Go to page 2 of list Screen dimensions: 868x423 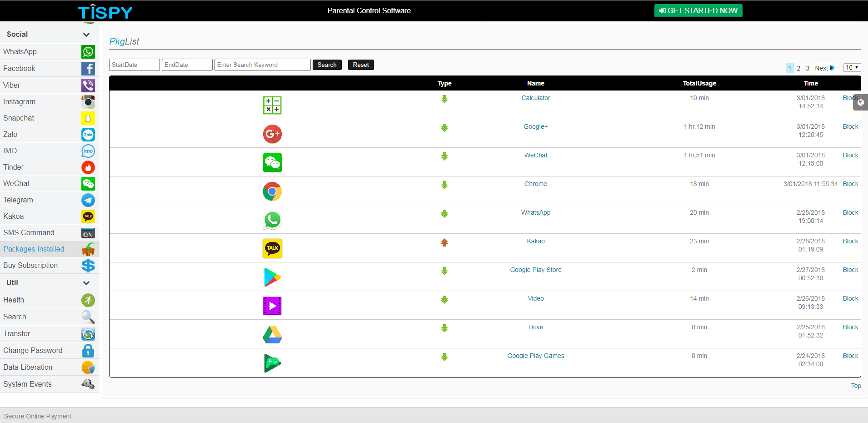[x=798, y=68]
